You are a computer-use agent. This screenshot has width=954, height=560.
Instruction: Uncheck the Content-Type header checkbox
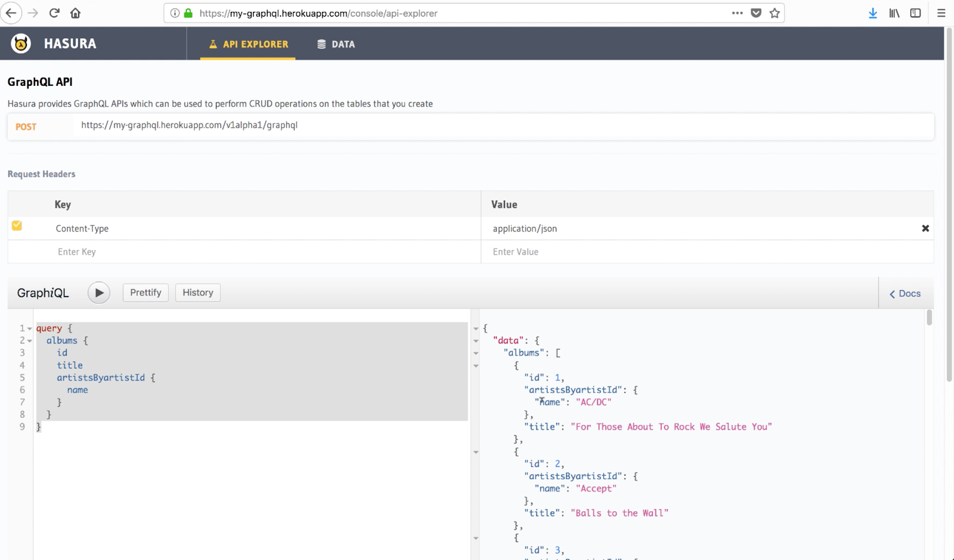[x=17, y=226]
